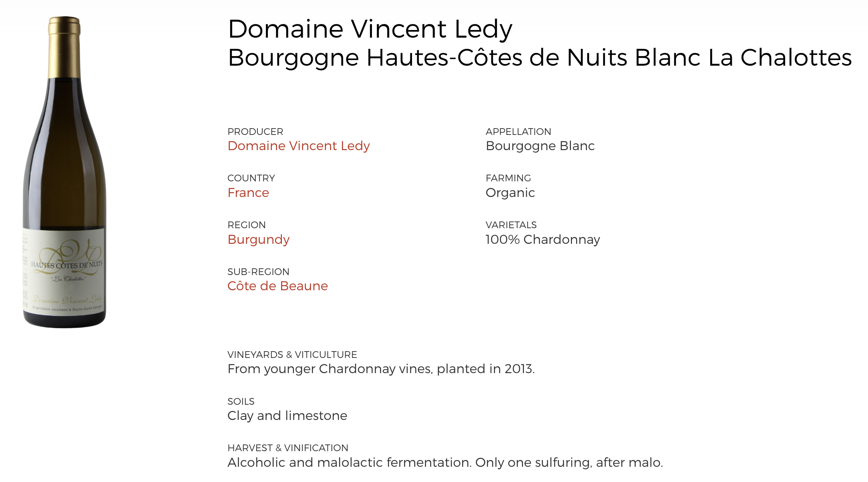Image resolution: width=868 pixels, height=482 pixels.
Task: Open the red Domaine Vincent Ledy producer link
Action: (298, 146)
